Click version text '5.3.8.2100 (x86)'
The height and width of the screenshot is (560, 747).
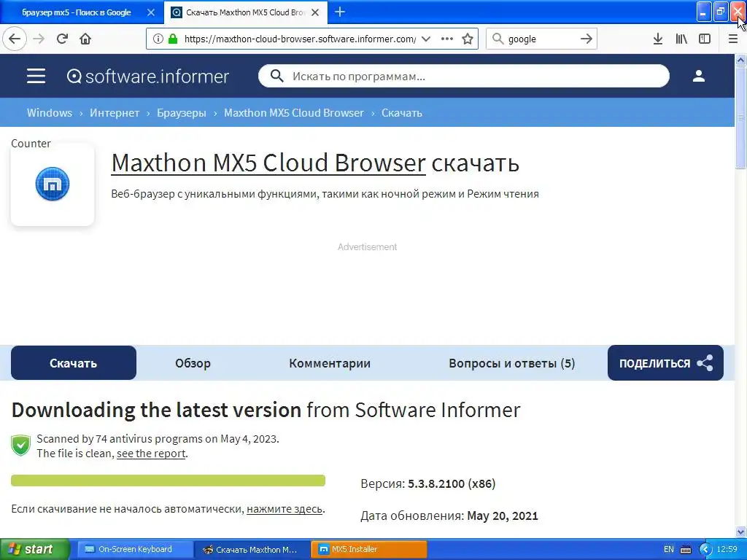click(452, 484)
